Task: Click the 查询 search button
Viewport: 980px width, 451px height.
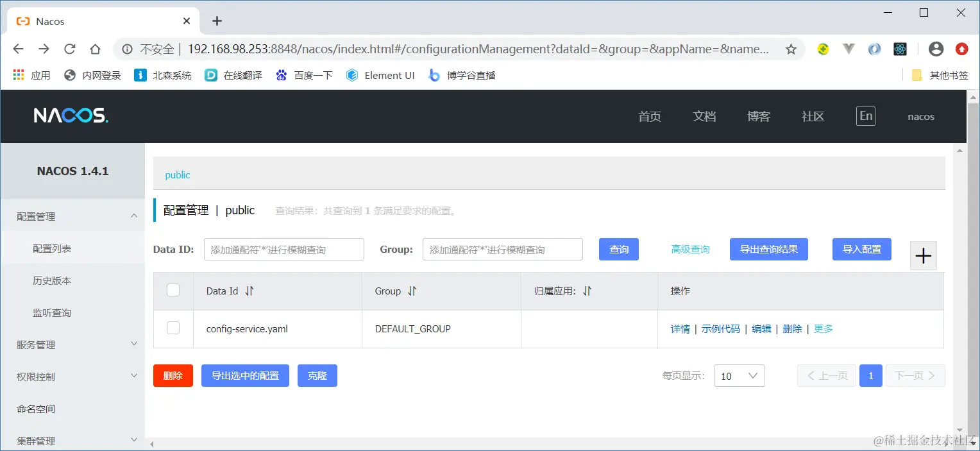Action: coord(619,249)
